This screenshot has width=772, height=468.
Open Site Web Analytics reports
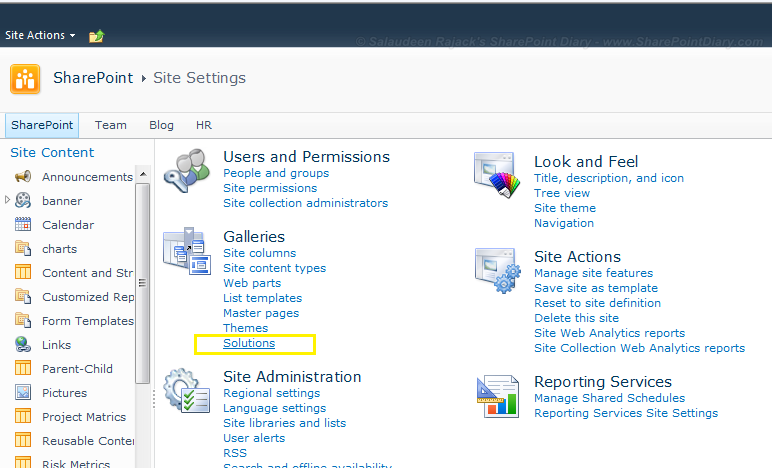[x=610, y=333]
